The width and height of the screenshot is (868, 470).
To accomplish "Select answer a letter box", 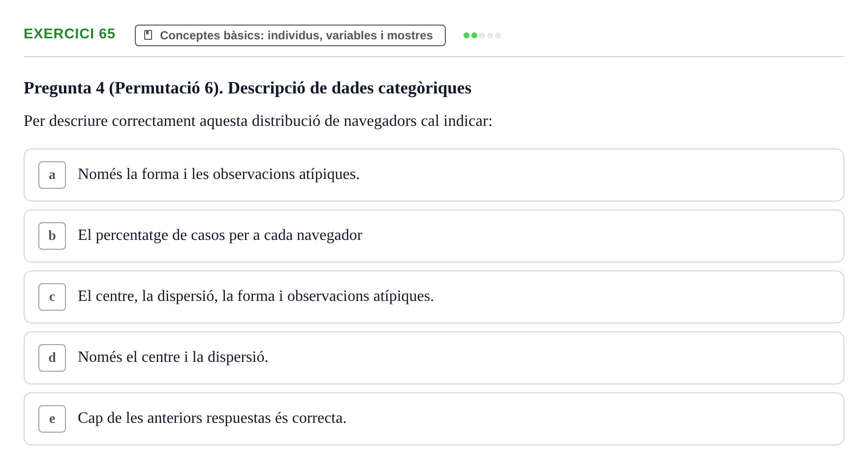I will pyautogui.click(x=52, y=175).
